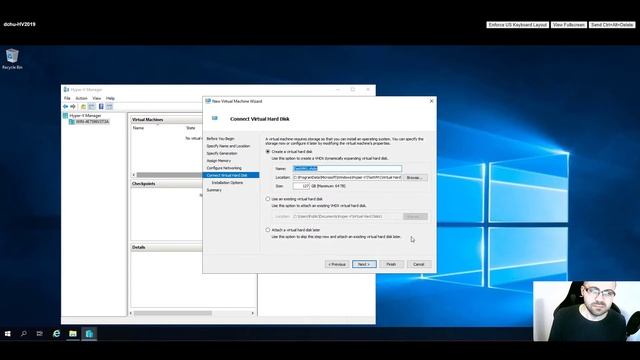Go to Specify Name and Location step
Viewport: 640px width, 360px height.
(x=228, y=146)
